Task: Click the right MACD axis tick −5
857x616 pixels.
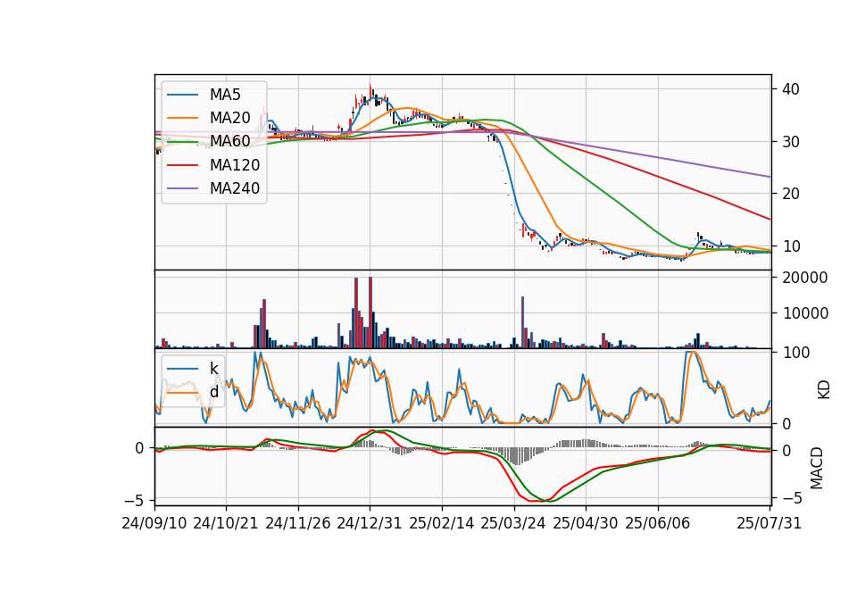Action: (791, 498)
